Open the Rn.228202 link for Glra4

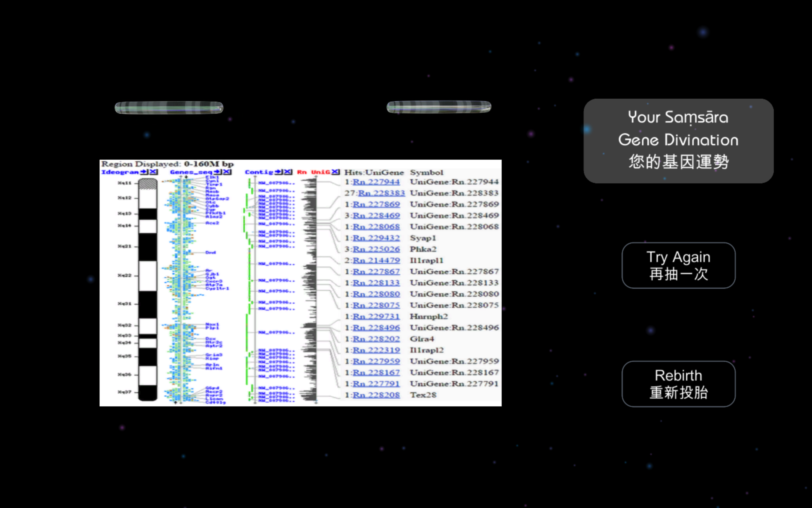click(x=376, y=339)
